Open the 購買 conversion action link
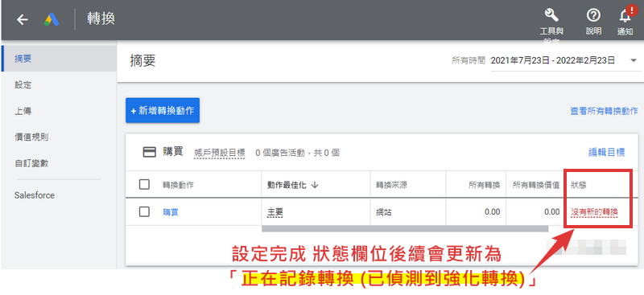 171,212
